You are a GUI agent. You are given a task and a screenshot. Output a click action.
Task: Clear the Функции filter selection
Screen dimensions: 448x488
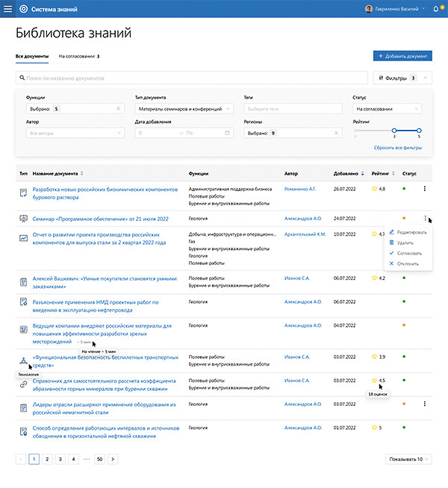tap(118, 109)
